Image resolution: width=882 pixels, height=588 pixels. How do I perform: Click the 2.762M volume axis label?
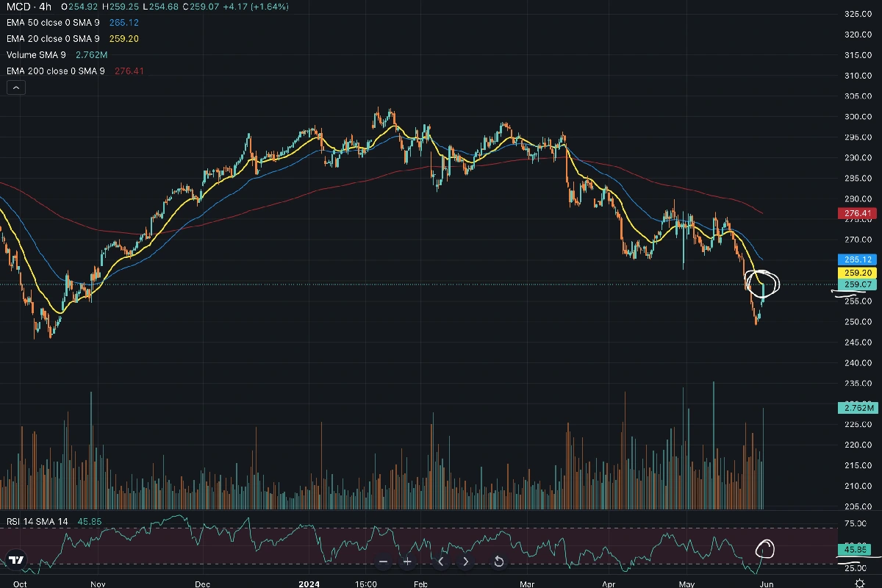tap(858, 408)
